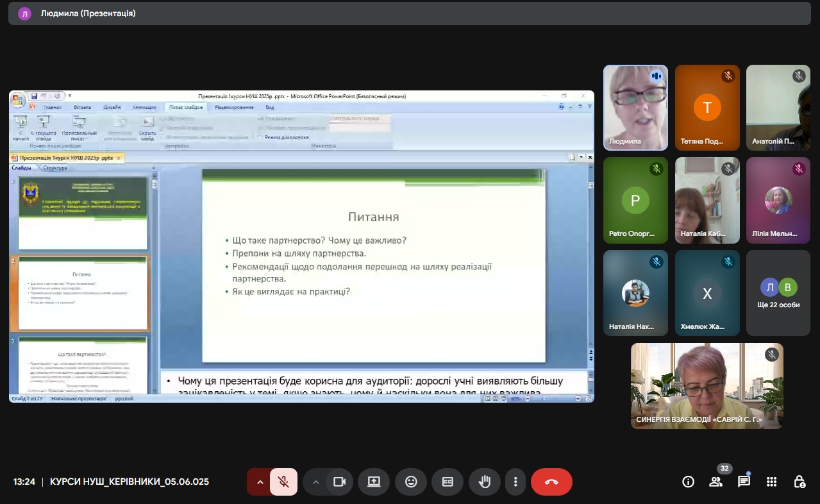Viewport: 820px width, 504px height.
Task: Open the emoji reactions picker
Action: 410,482
